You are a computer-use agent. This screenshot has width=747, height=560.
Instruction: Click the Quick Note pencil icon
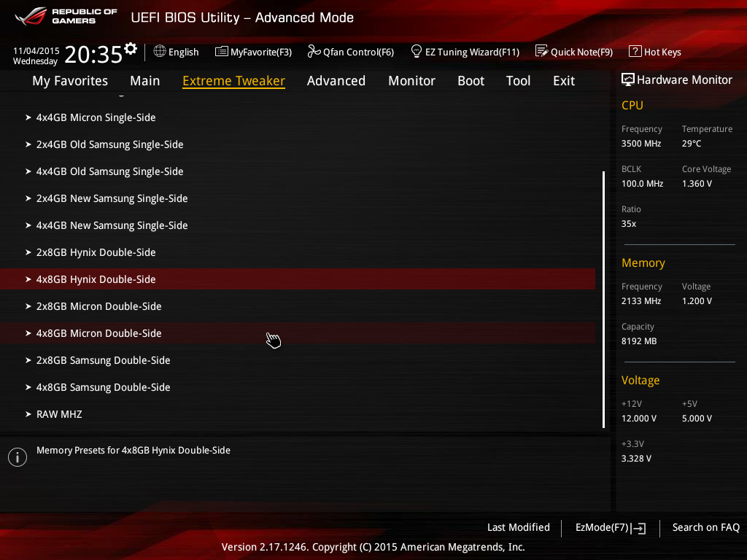coord(542,51)
